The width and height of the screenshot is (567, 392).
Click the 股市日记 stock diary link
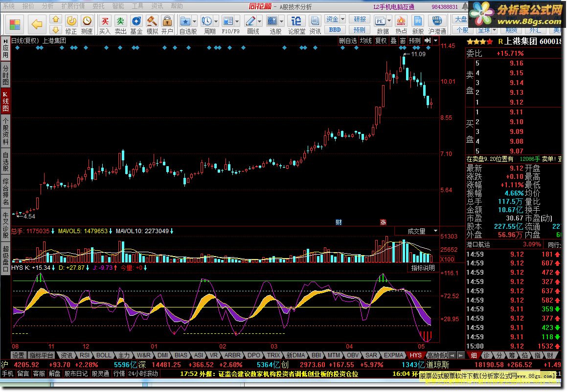76,373
